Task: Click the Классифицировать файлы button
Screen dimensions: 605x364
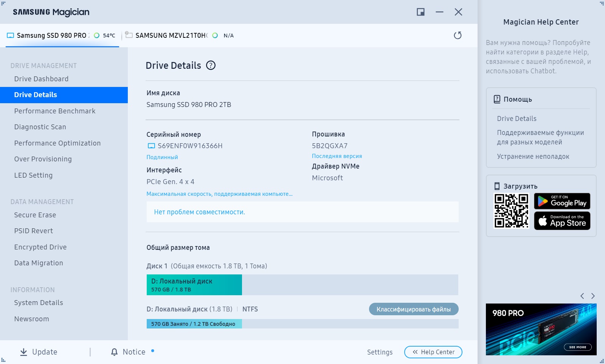Action: pos(414,309)
